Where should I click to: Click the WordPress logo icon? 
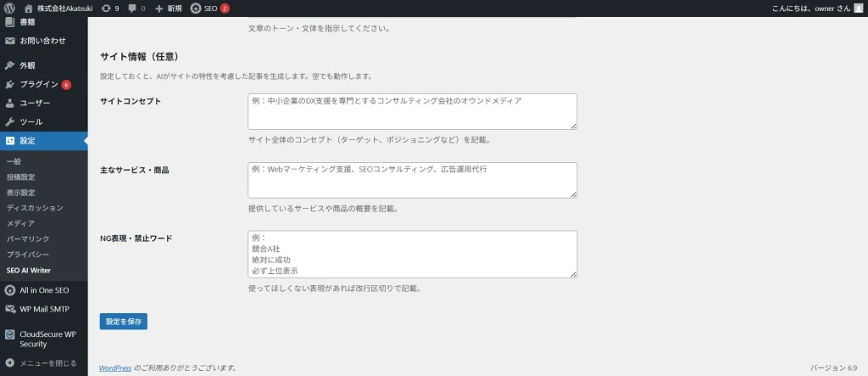tap(10, 8)
